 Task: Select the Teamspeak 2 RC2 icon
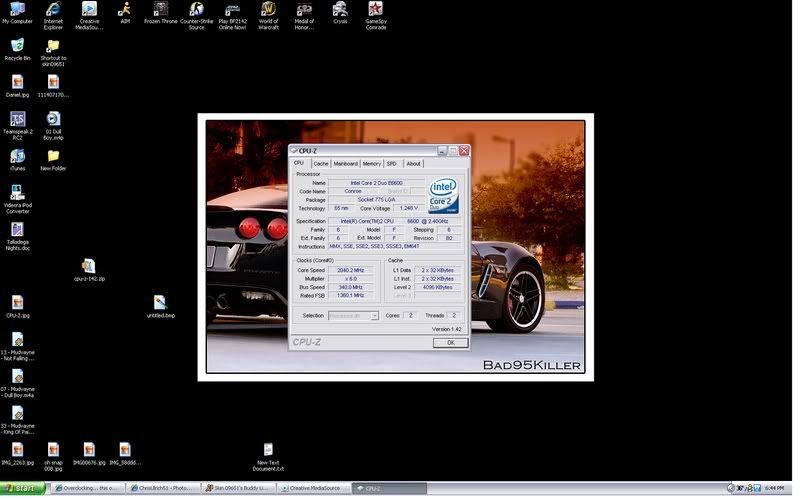tap(17, 120)
